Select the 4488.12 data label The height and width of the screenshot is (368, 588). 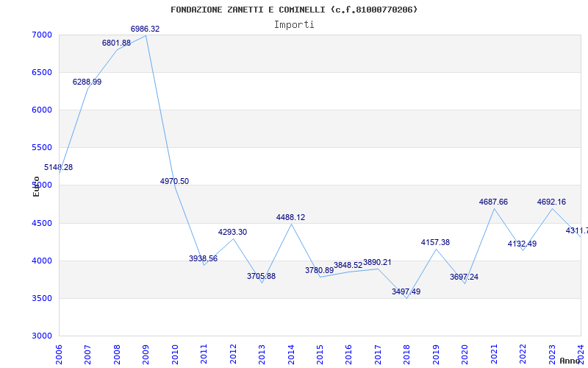(290, 217)
